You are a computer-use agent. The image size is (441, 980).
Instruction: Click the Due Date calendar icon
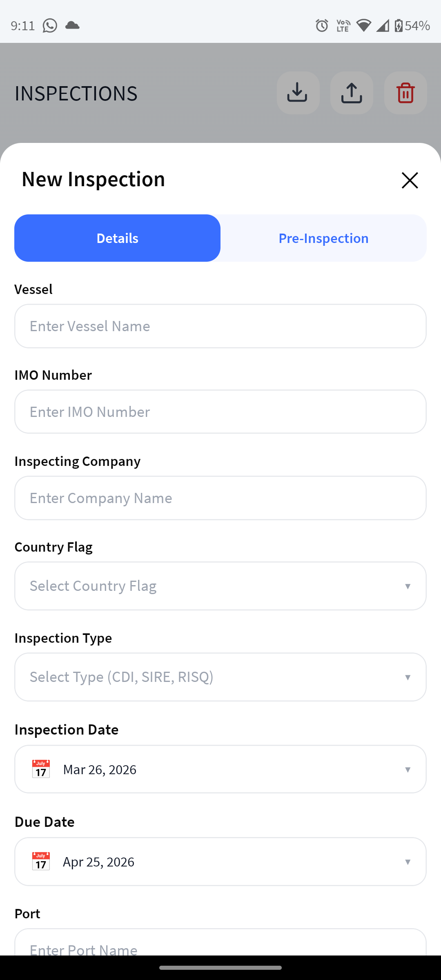click(41, 862)
